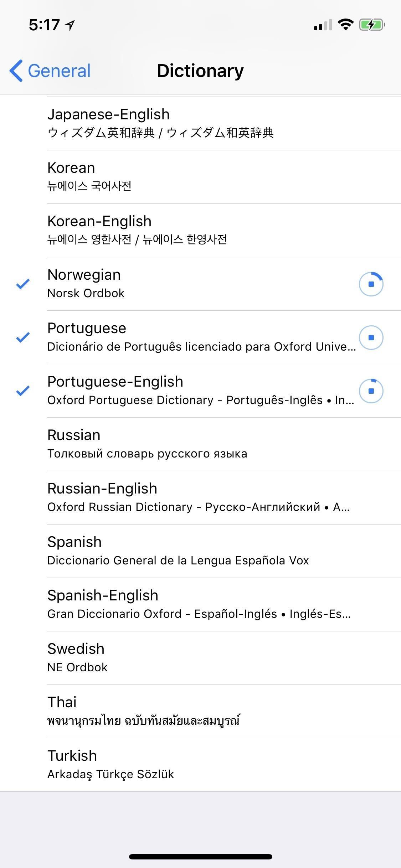
Task: Tap the back chevron arrow
Action: 16,71
